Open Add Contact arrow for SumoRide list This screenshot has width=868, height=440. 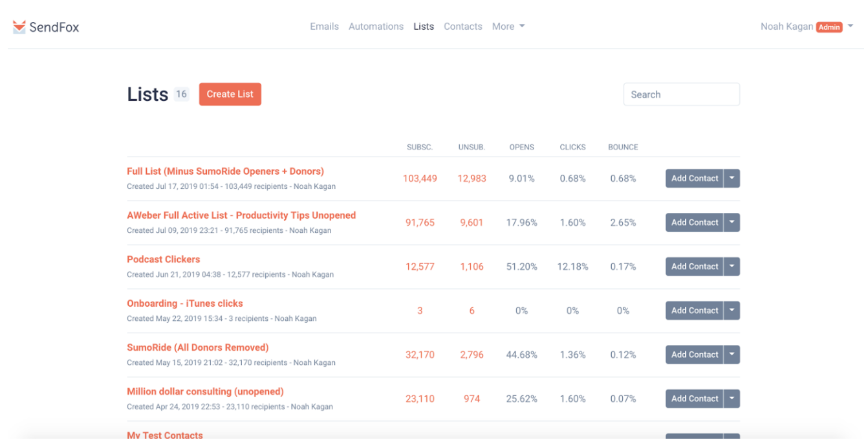732,355
